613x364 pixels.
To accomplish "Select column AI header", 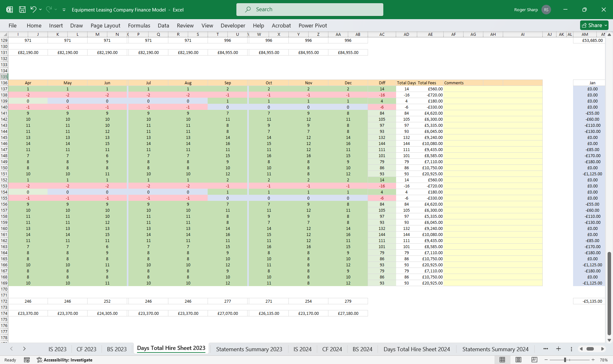I will pos(523,34).
